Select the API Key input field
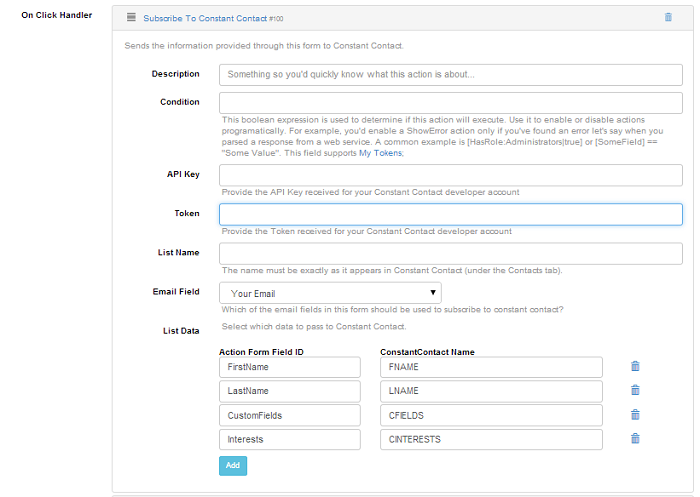Image resolution: width=700 pixels, height=497 pixels. click(x=450, y=175)
